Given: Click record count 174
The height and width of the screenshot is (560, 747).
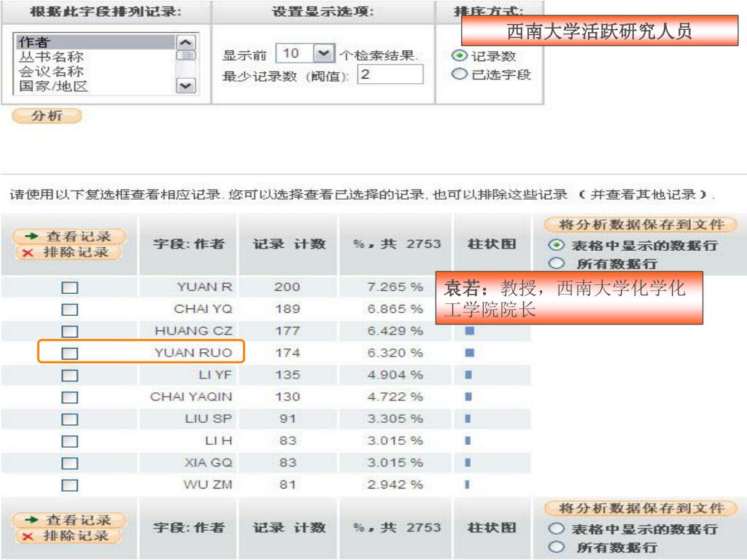Looking at the screenshot, I should point(287,352).
